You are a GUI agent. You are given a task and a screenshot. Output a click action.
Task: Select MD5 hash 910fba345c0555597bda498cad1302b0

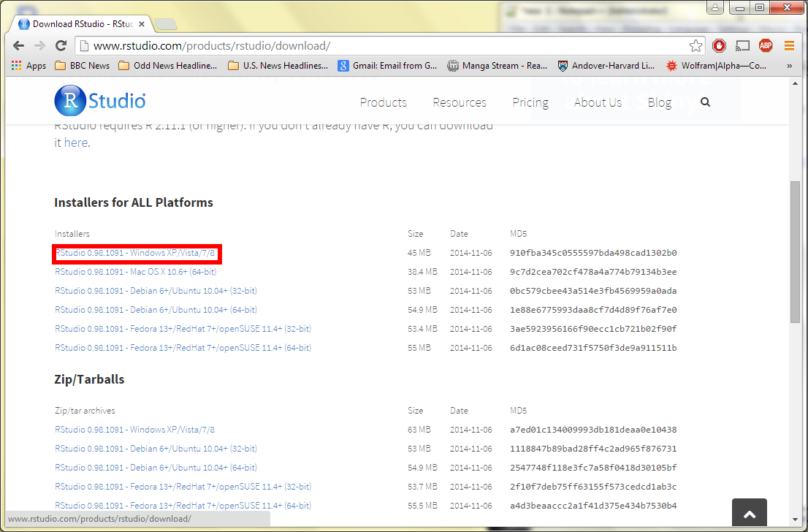[593, 253]
